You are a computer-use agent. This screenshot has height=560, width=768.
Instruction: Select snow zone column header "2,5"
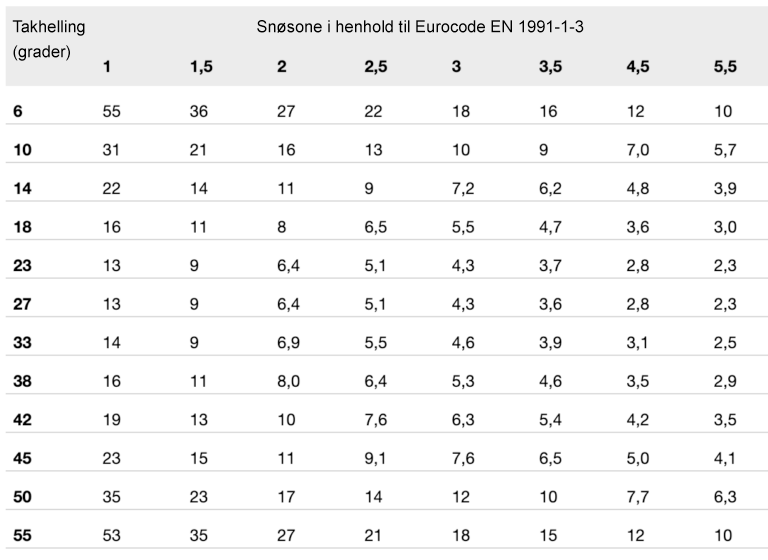coord(377,67)
